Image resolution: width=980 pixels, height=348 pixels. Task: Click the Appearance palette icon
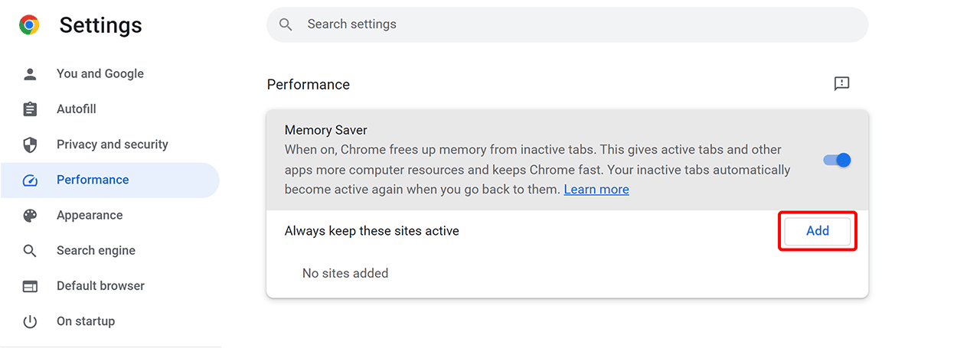click(x=30, y=216)
